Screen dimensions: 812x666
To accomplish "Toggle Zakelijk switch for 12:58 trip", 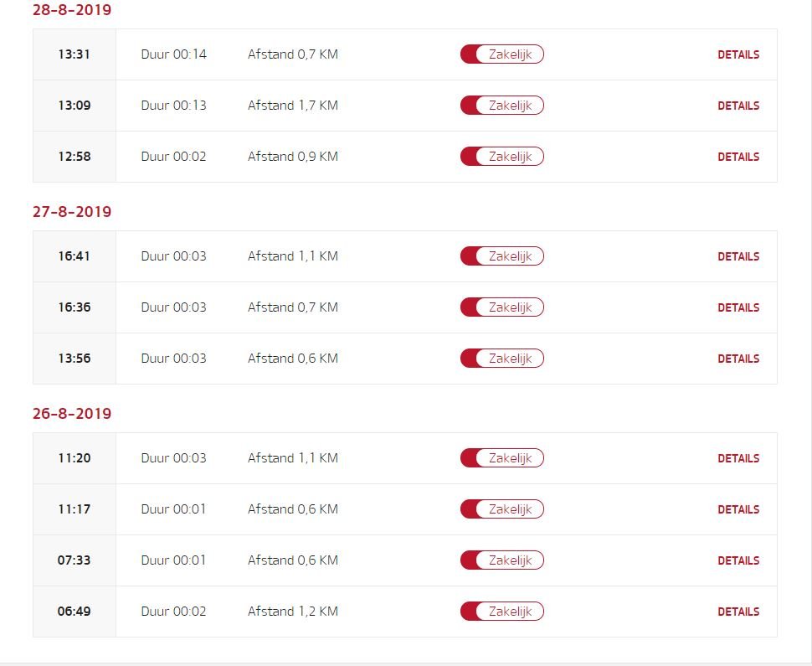I will (501, 157).
